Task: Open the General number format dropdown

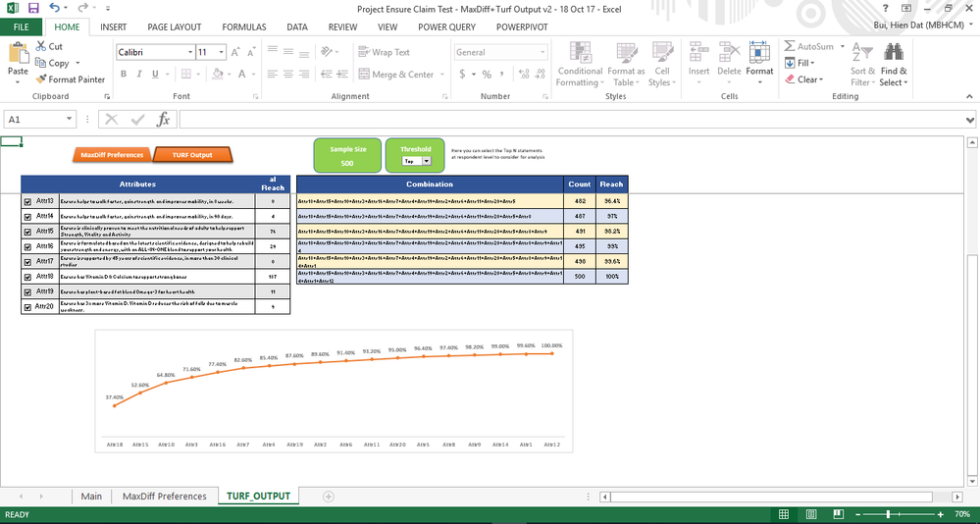Action: pyautogui.click(x=542, y=53)
